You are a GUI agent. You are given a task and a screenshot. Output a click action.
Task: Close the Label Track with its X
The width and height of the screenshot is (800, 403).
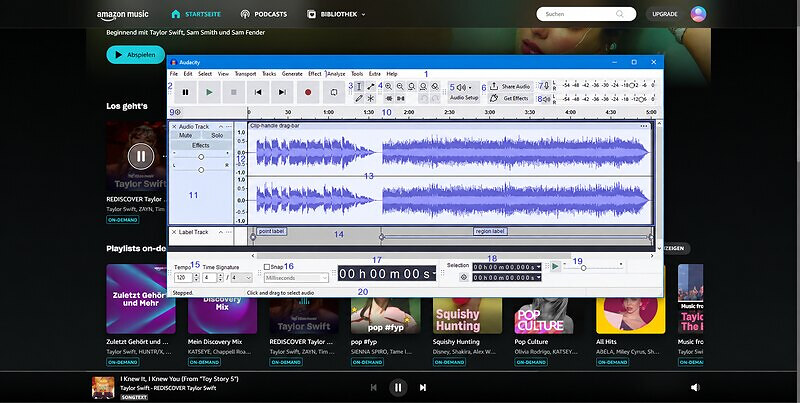174,232
